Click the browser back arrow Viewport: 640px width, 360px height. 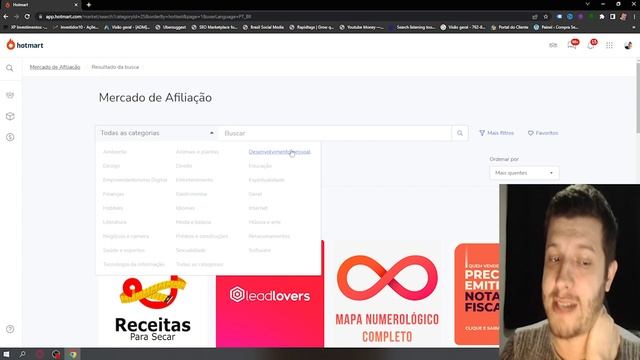point(6,17)
